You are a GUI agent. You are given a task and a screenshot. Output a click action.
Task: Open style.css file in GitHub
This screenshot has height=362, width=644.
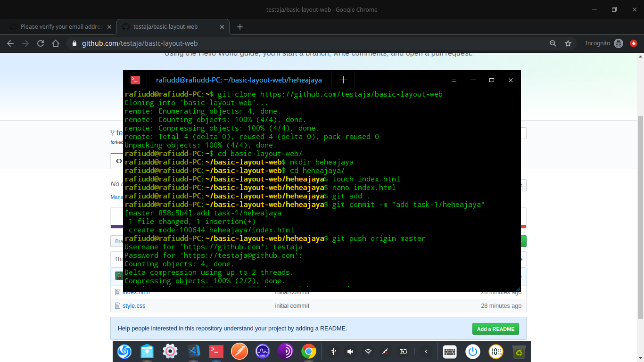[134, 306]
